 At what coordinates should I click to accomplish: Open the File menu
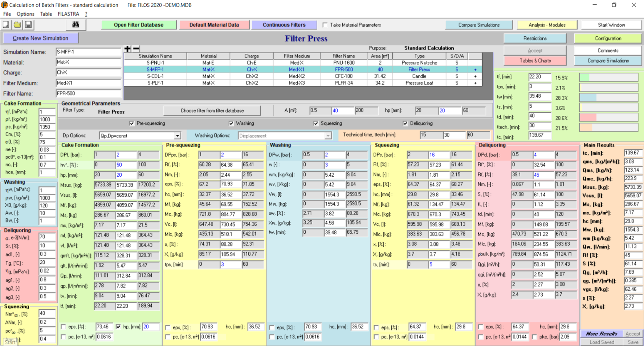7,14
